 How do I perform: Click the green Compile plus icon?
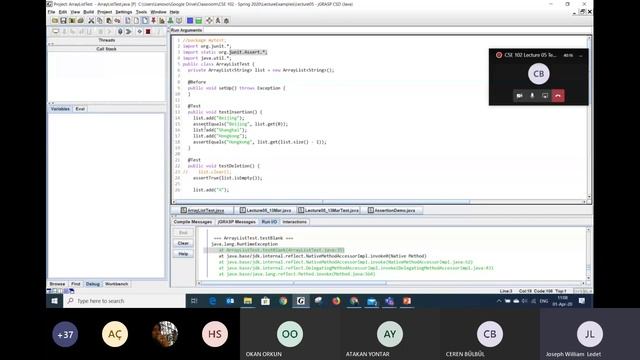(171, 20)
